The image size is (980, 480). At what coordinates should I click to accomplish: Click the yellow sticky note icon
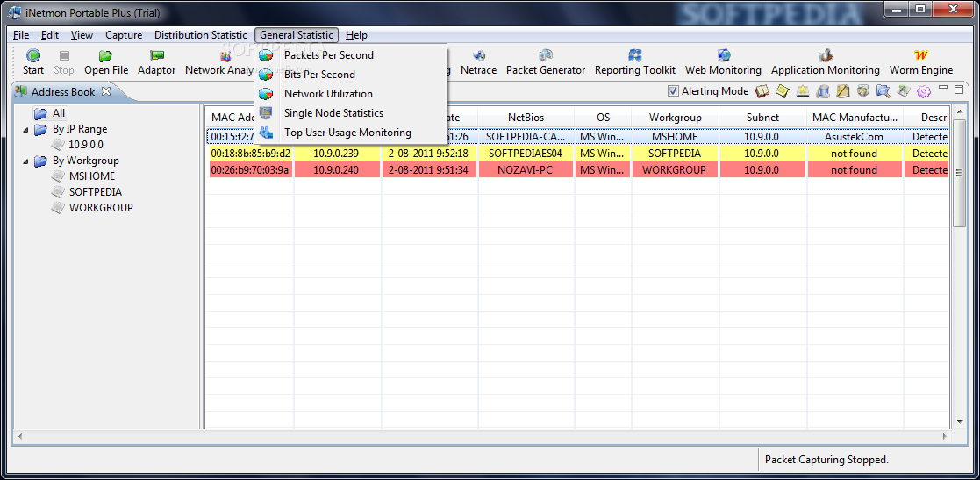click(783, 91)
